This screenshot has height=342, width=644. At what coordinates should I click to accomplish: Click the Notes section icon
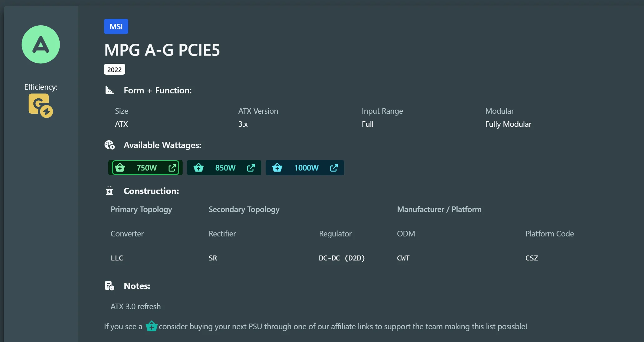pyautogui.click(x=109, y=286)
